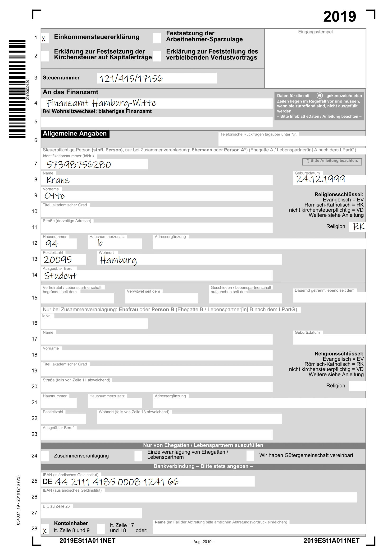Select the Zusammenveranlagung checkbox

pyautogui.click(x=45, y=456)
